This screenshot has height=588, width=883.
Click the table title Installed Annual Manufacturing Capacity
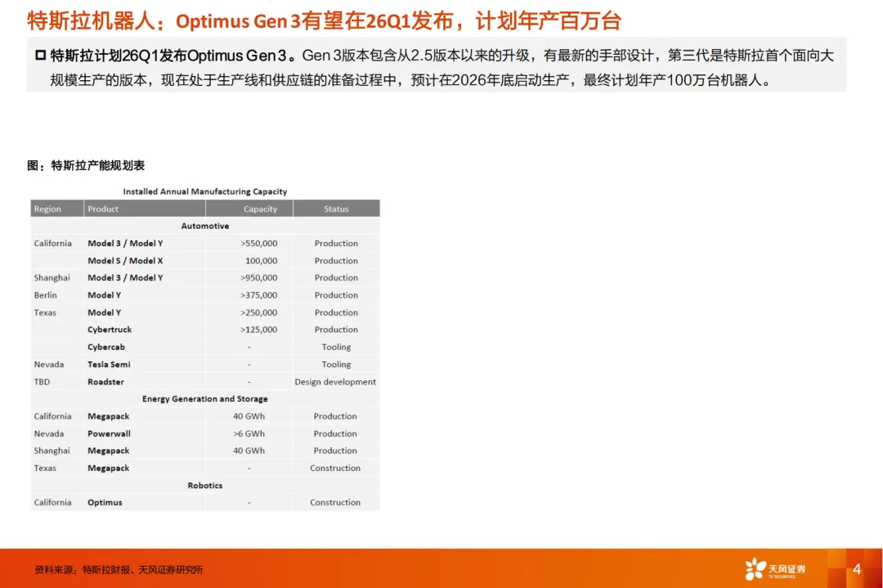click(205, 191)
